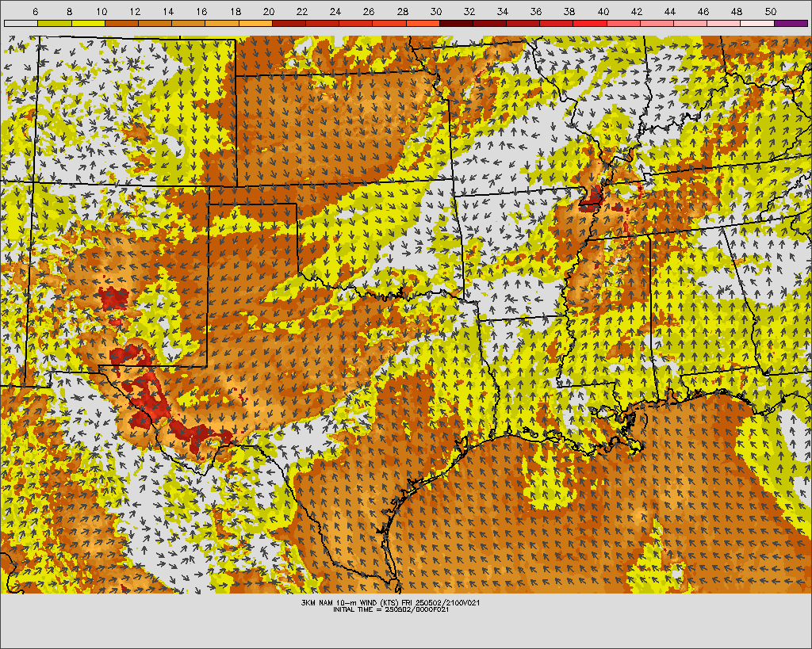Click the "24" legend scale label

coord(335,11)
